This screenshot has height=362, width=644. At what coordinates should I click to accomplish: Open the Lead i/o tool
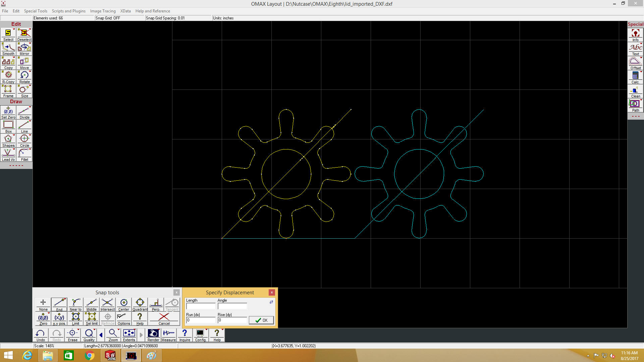point(8,155)
